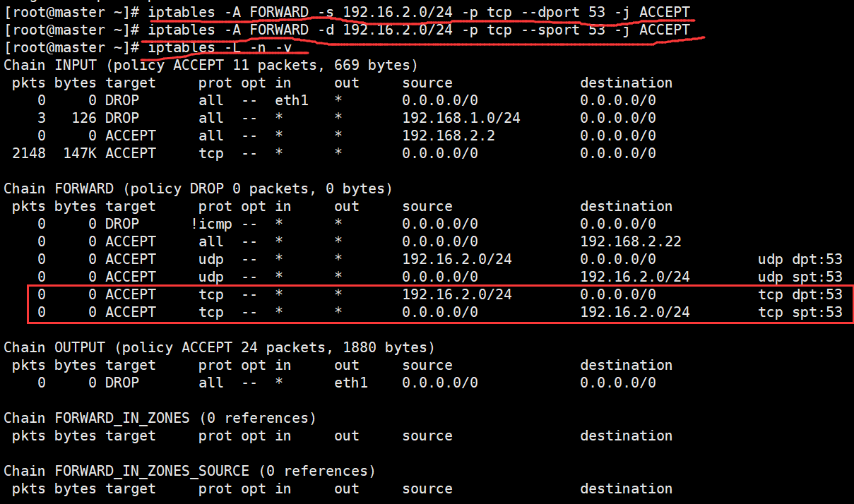Select the 'Chain FORWARD (policy DROP' header line
The image size is (854, 504).
point(198,188)
